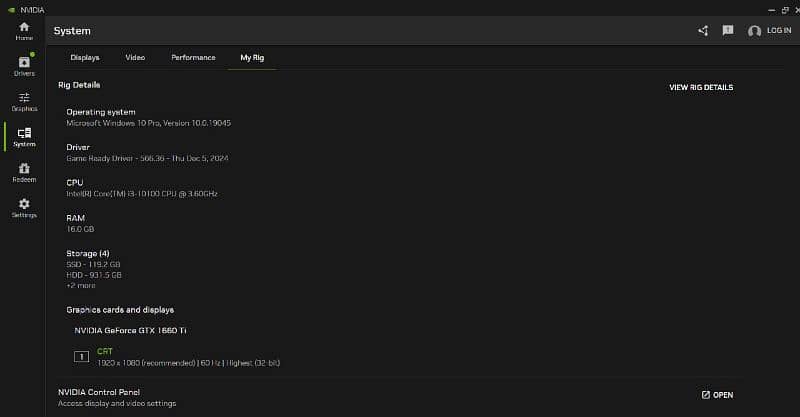
Task: Open Settings from the sidebar
Action: (24, 208)
